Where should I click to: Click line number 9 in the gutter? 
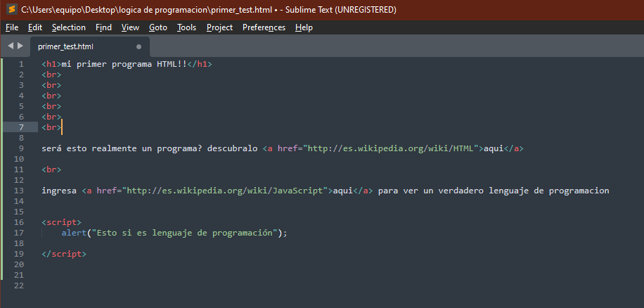21,148
